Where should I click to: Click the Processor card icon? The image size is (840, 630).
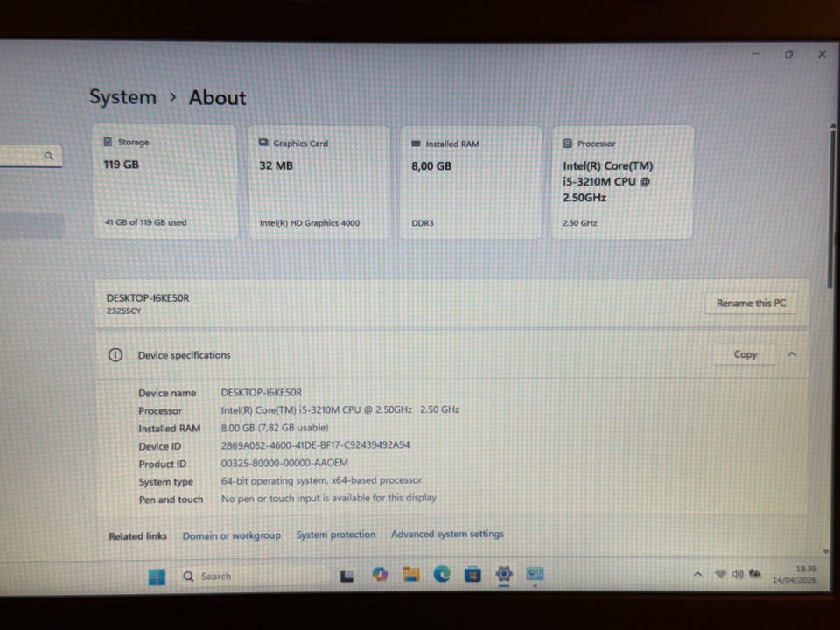[x=567, y=143]
